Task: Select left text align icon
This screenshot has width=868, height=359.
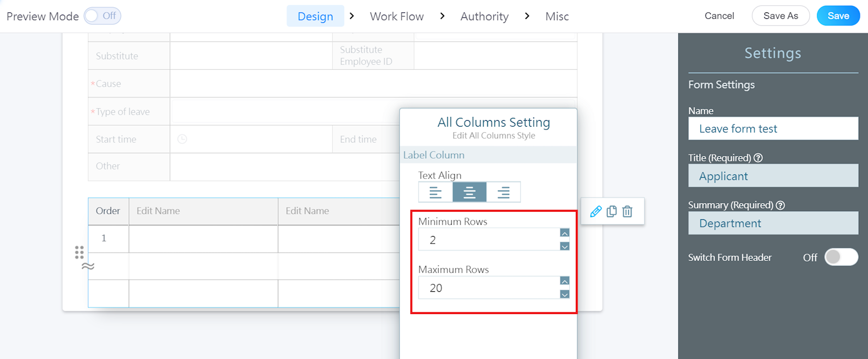Action: (x=435, y=192)
